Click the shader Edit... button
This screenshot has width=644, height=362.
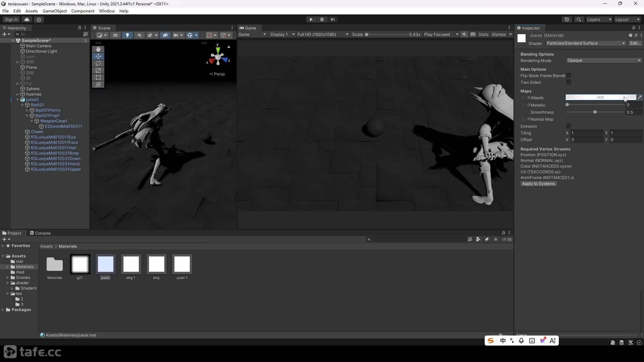pyautogui.click(x=635, y=43)
